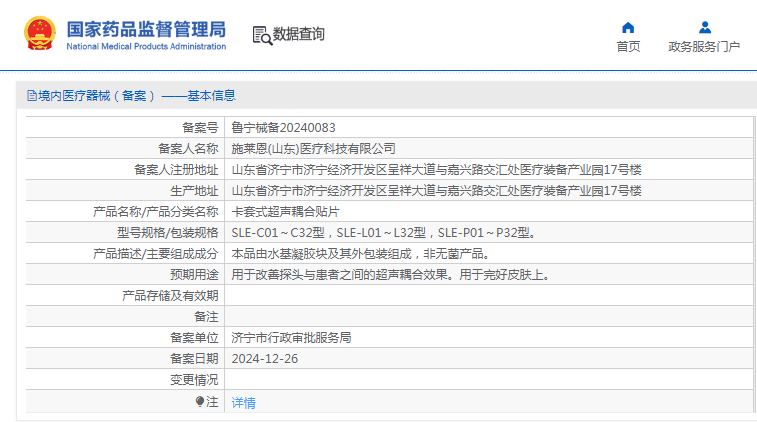This screenshot has width=757, height=422.
Task: Select description 本品由水基凝胶块及其外包装组成
Action: click(x=361, y=253)
